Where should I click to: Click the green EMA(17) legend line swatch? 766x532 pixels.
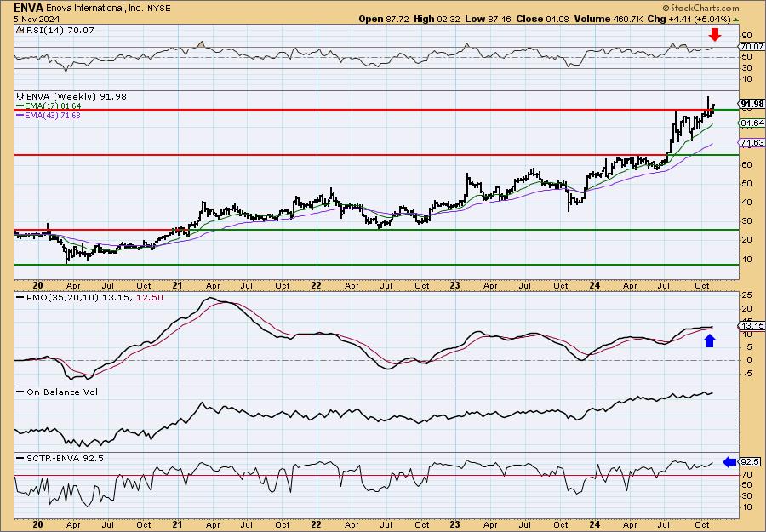(x=20, y=106)
